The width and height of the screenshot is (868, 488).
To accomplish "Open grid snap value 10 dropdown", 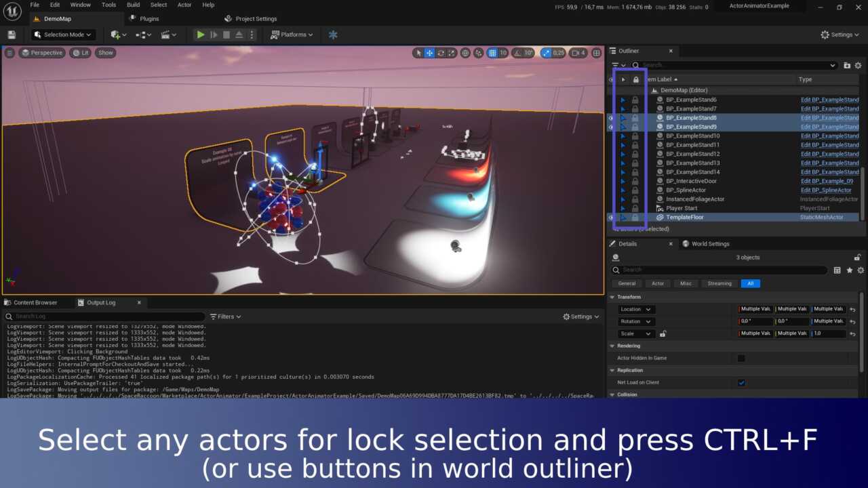I will click(503, 53).
